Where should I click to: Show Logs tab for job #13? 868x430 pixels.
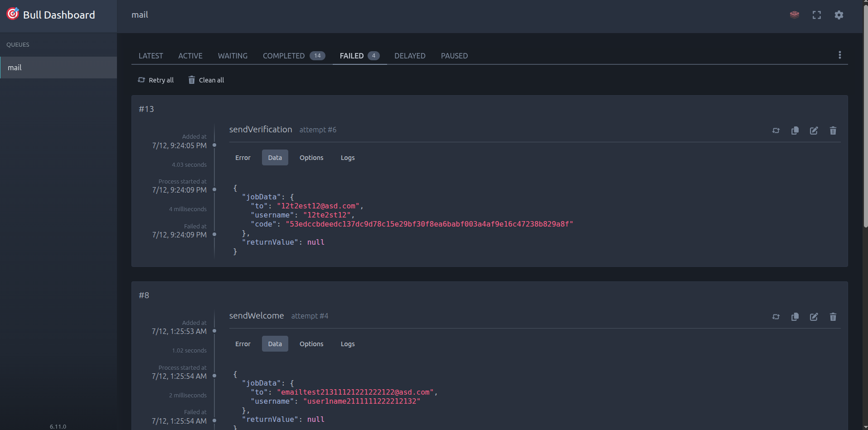click(x=348, y=158)
